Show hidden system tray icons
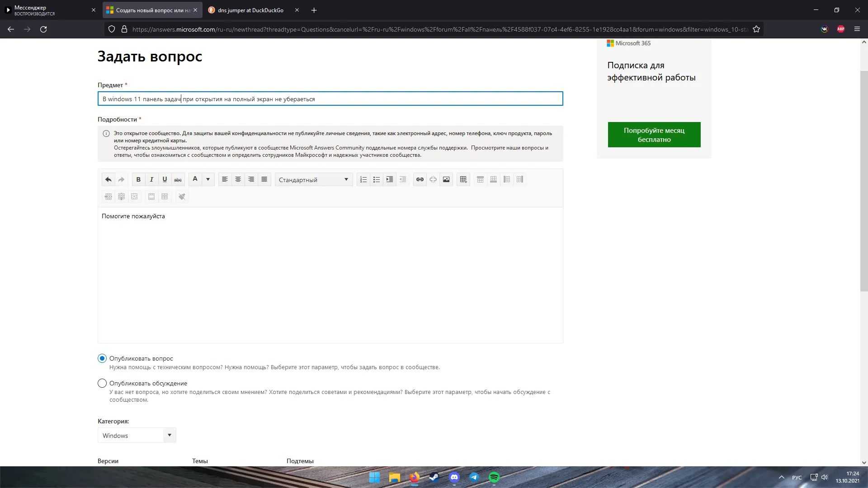 pos(781,477)
